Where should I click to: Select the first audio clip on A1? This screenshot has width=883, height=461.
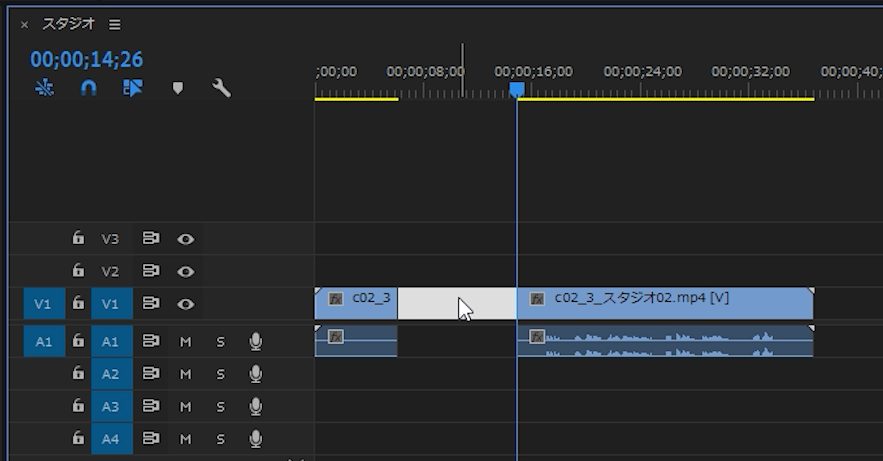pos(356,341)
